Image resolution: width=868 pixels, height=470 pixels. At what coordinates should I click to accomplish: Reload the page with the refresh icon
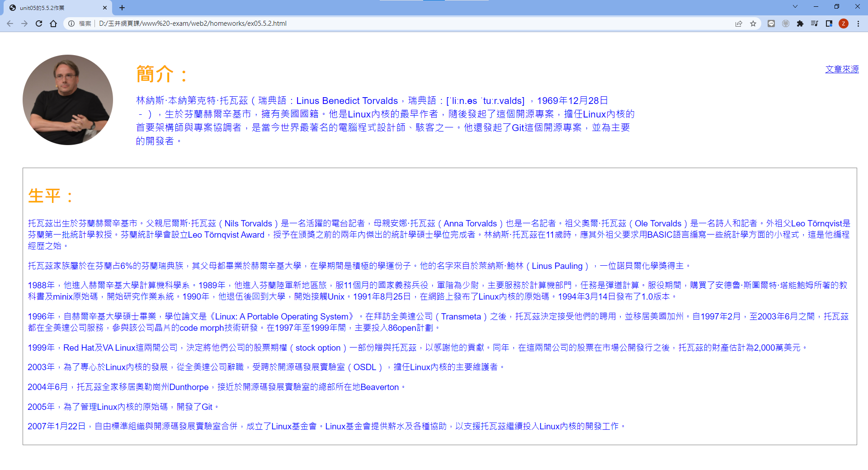(x=39, y=23)
